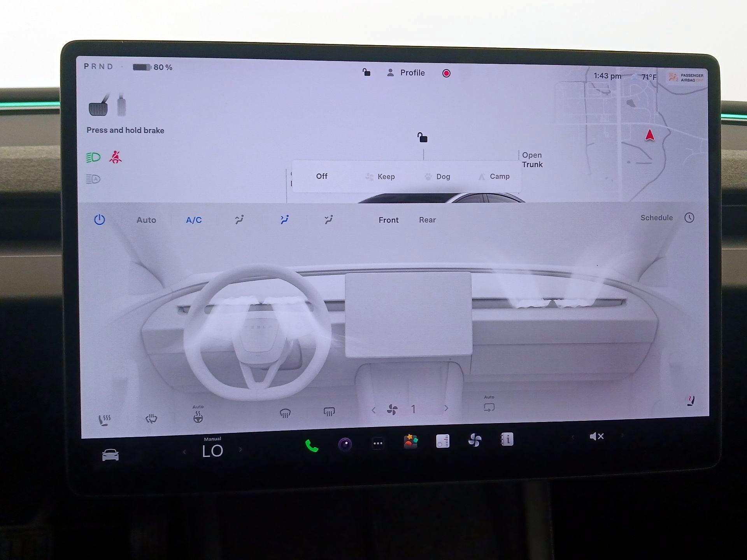Tap Open Trunk
The image size is (747, 560).
tap(532, 159)
